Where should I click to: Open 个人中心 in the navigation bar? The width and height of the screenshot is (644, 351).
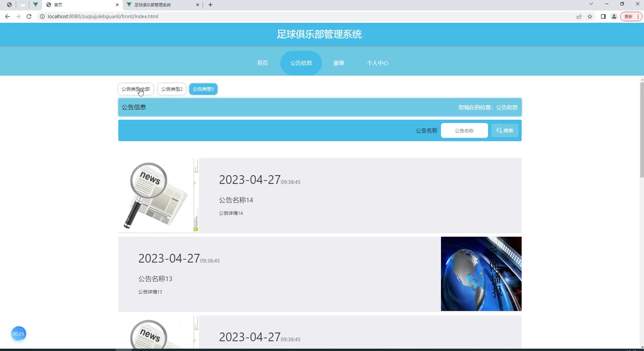pos(377,63)
